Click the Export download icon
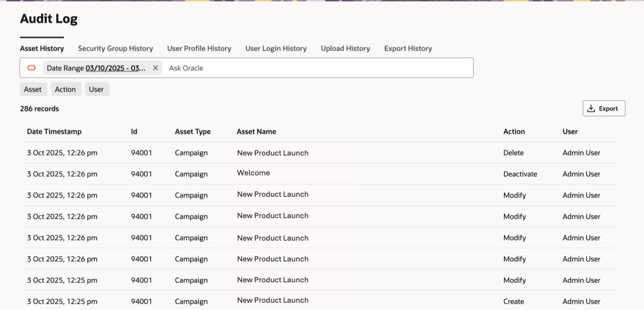The width and height of the screenshot is (644, 310). click(591, 109)
